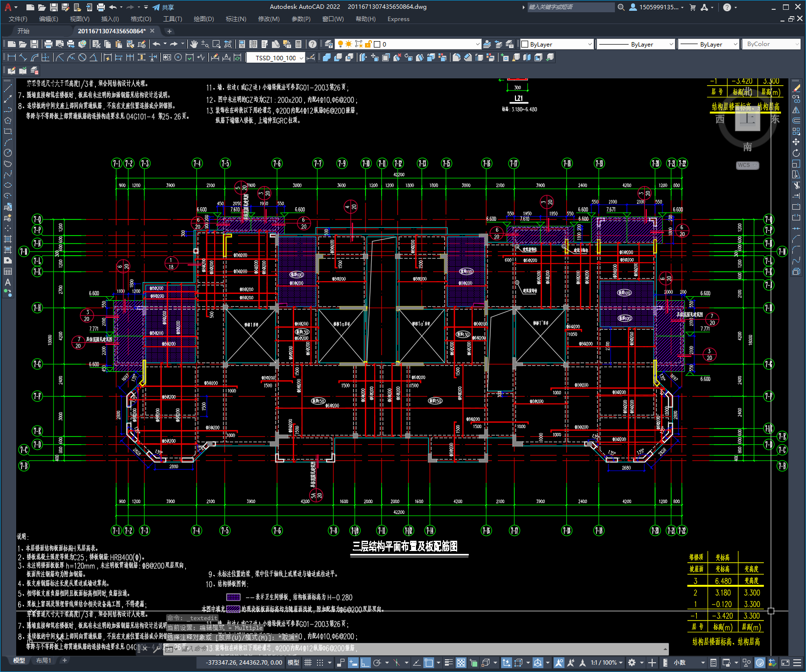806x672 pixels.
Task: Select the Line draw tool in left toolbar
Action: [8, 89]
